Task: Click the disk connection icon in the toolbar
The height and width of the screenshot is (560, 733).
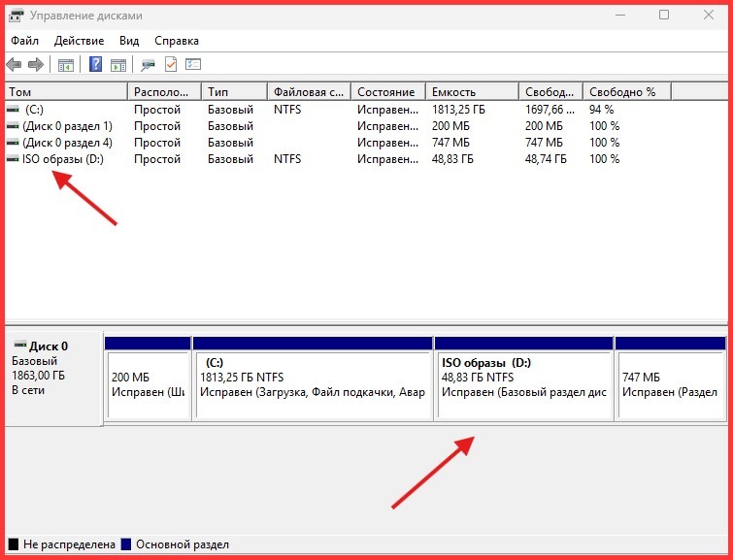Action: (148, 65)
